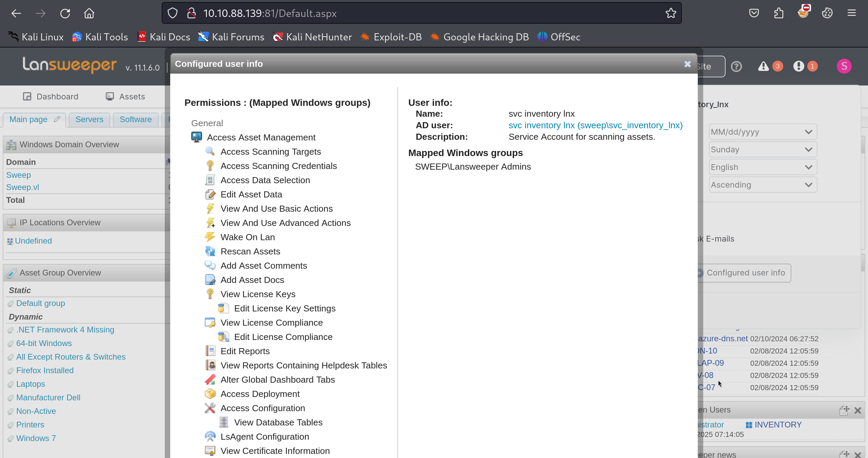Open the svc_inventory_lnx AD user link
The width and height of the screenshot is (868, 458).
(x=595, y=126)
